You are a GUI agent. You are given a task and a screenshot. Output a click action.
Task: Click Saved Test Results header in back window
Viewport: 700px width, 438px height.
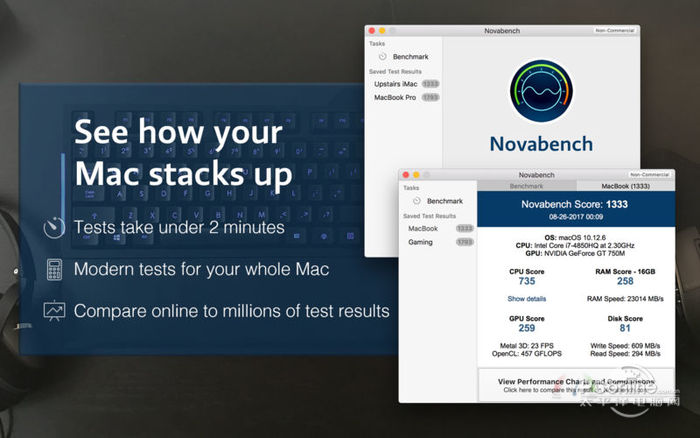click(x=395, y=71)
